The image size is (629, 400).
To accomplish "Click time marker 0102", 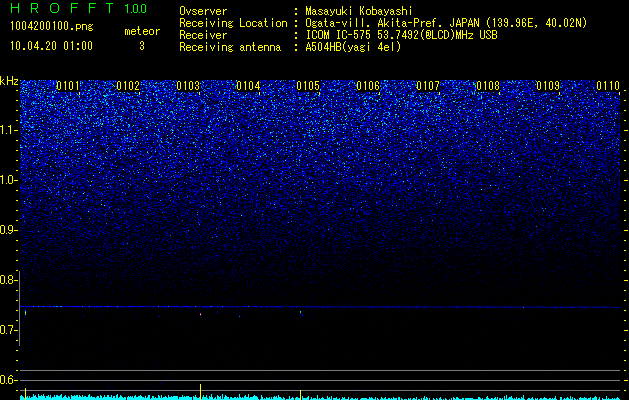I will 128,86.
